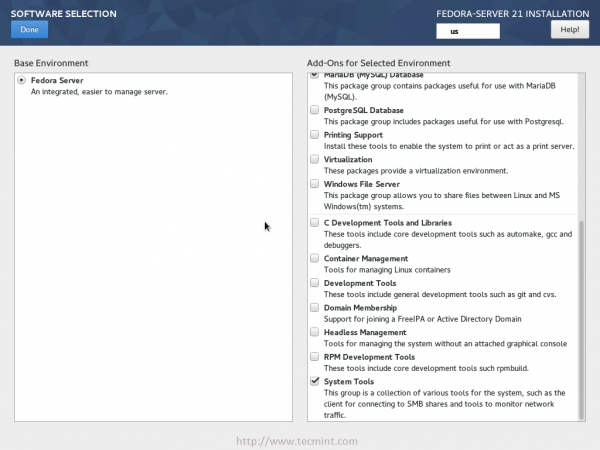Image resolution: width=600 pixels, height=450 pixels.
Task: Check the Headless Management option
Action: click(315, 332)
